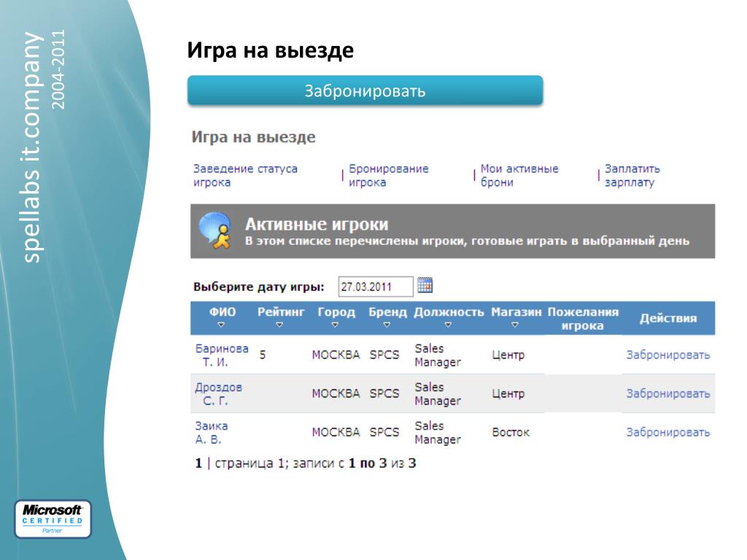Click the Microsoft Certified Partner badge
The height and width of the screenshot is (560, 747).
[x=53, y=519]
